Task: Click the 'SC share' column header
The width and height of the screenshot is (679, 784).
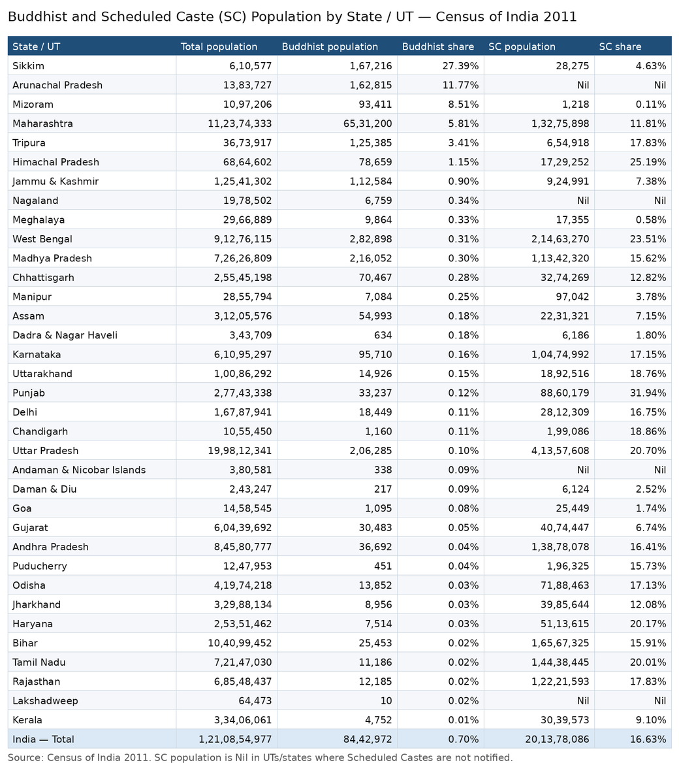Action: 633,46
